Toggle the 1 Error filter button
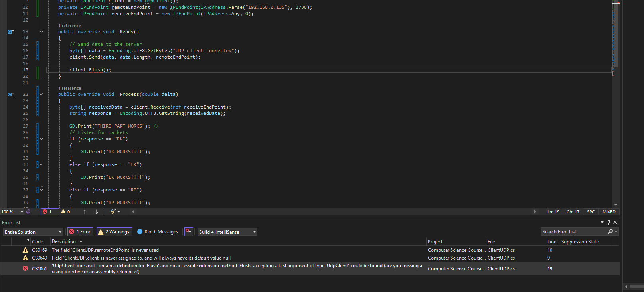This screenshot has width=644, height=292. coord(80,232)
